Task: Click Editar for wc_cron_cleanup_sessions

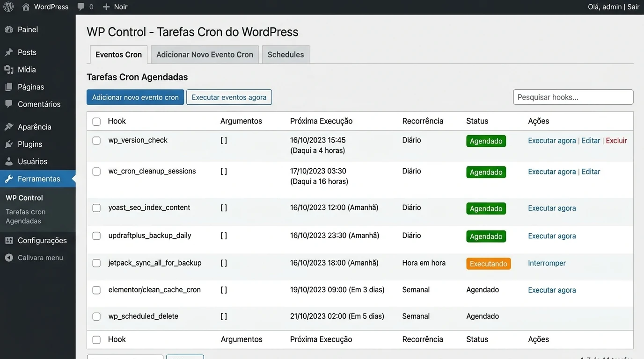Action: 591,172
